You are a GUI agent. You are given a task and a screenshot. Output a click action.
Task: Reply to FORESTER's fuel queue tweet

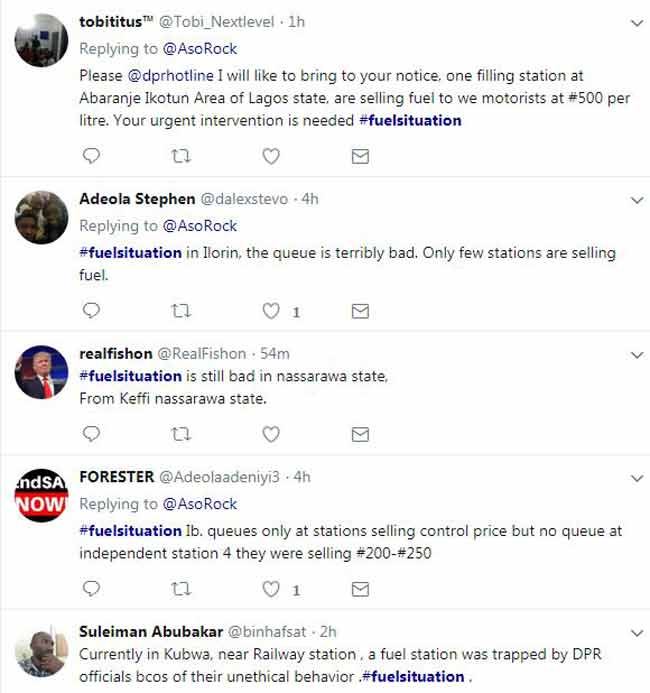91,588
